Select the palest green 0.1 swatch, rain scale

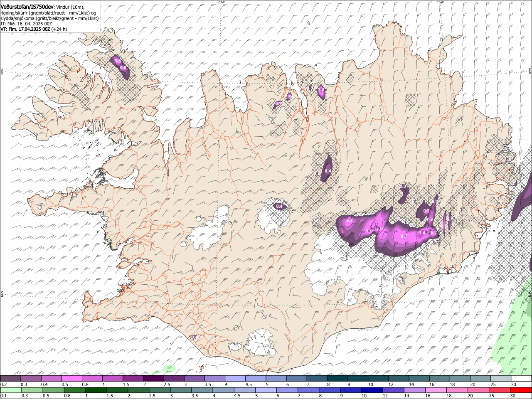pyautogui.click(x=11, y=390)
